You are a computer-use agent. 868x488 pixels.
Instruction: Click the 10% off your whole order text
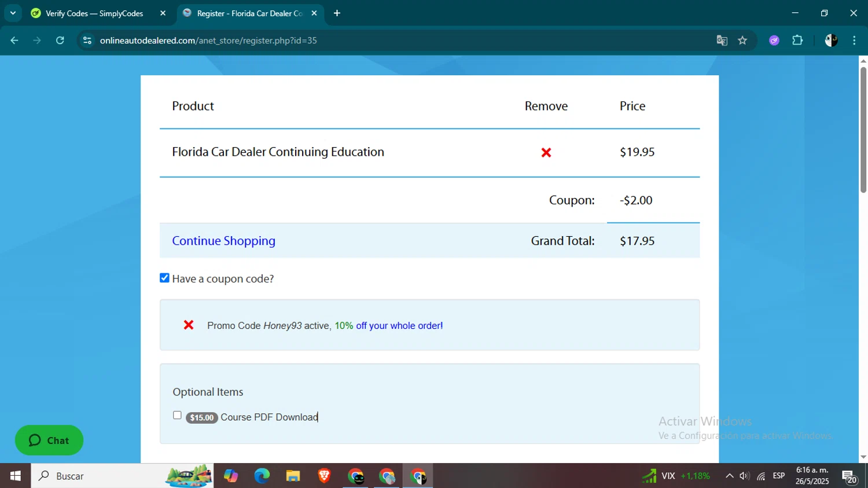(389, 325)
